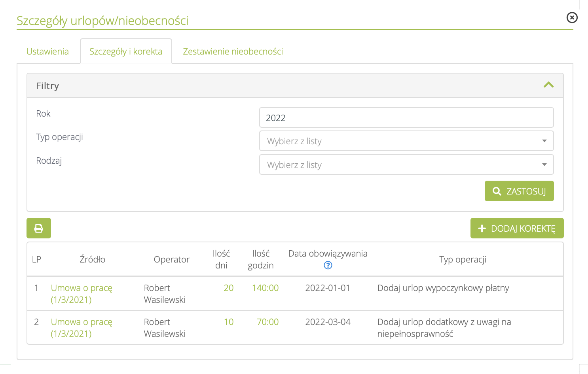Click the help icon under Data obowiązywania
The image size is (588, 374).
pos(328,265)
